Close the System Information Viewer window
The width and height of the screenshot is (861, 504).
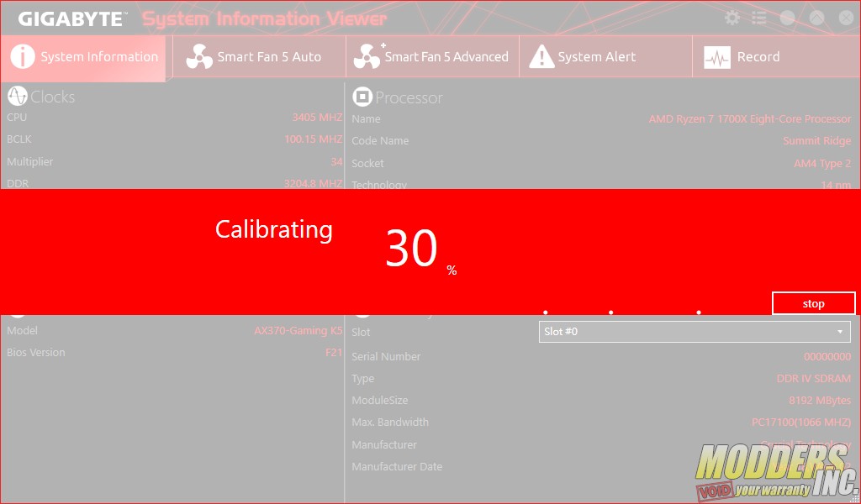pyautogui.click(x=846, y=18)
